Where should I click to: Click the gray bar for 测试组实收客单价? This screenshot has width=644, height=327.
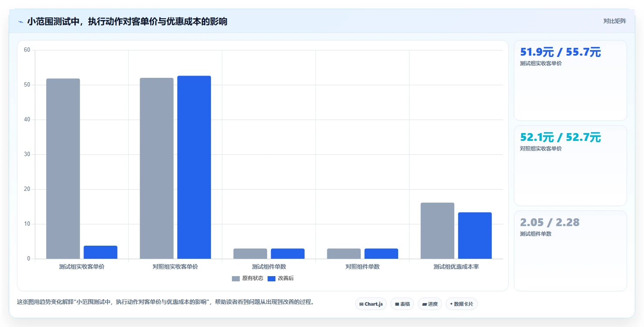tap(63, 169)
